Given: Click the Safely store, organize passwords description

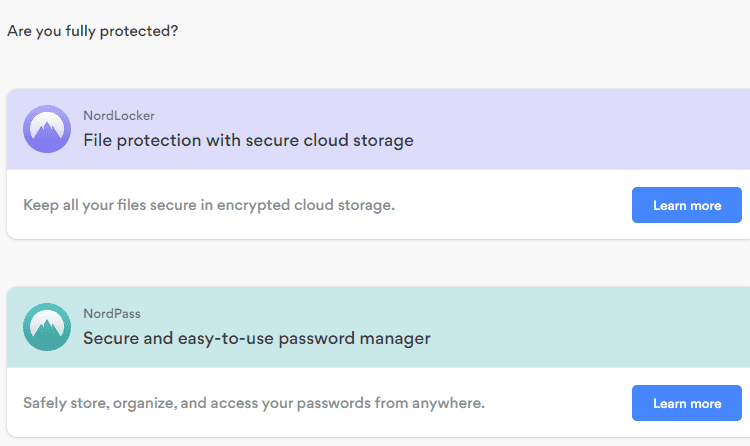Looking at the screenshot, I should tap(254, 404).
